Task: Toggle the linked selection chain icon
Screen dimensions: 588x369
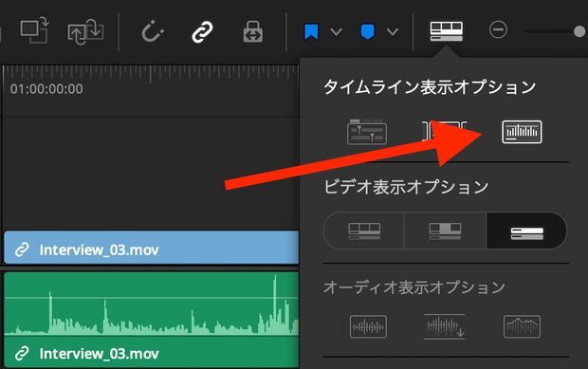Action: coord(202,31)
